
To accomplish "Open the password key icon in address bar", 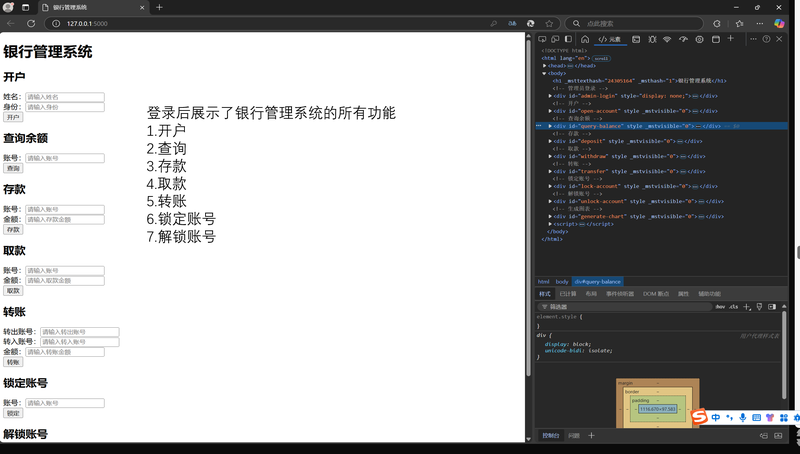I will 493,23.
